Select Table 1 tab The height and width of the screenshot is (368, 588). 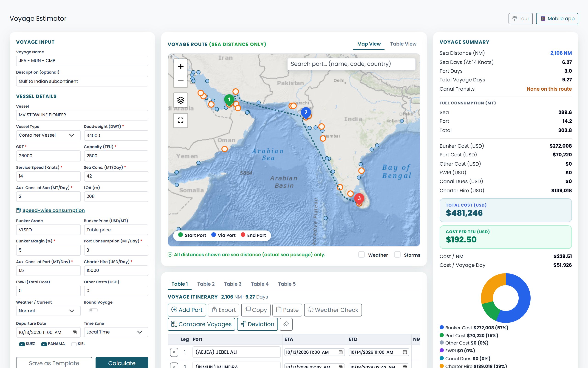point(180,284)
